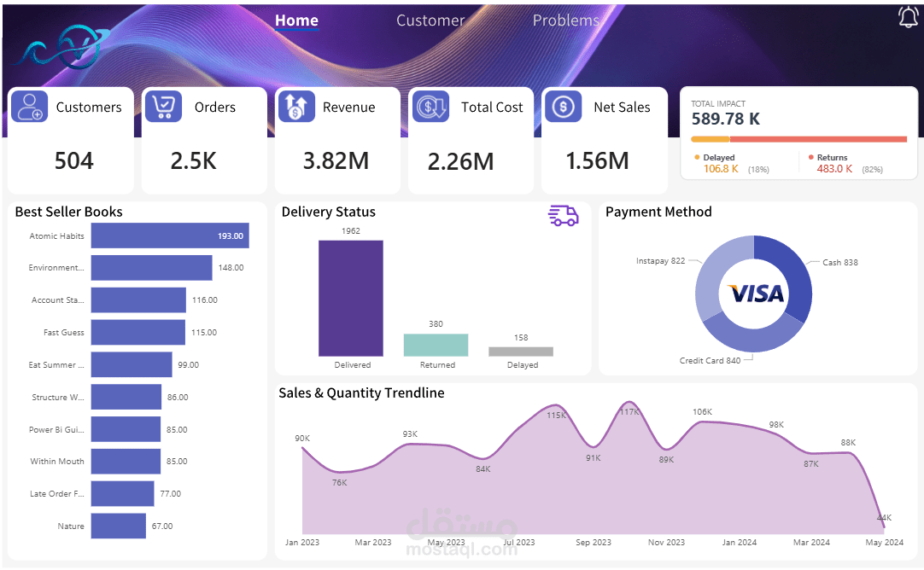Image resolution: width=924 pixels, height=570 pixels.
Task: Click the Orders shopping cart icon
Action: pos(162,107)
